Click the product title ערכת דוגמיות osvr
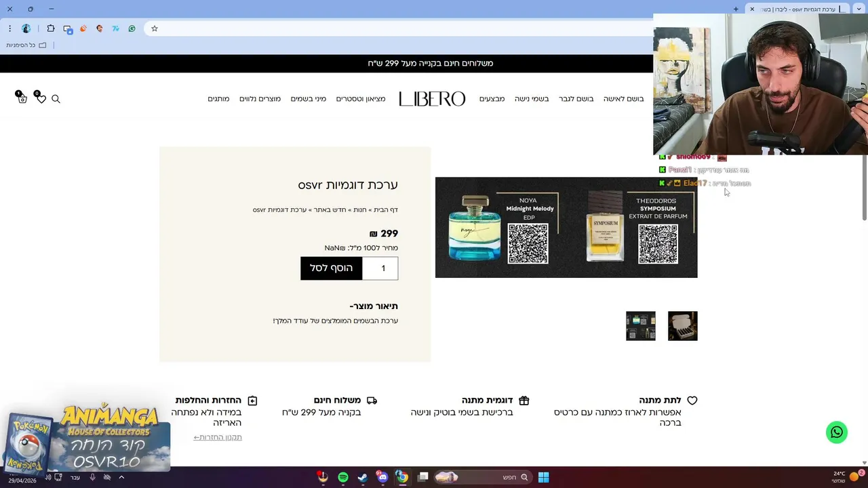 (x=348, y=185)
